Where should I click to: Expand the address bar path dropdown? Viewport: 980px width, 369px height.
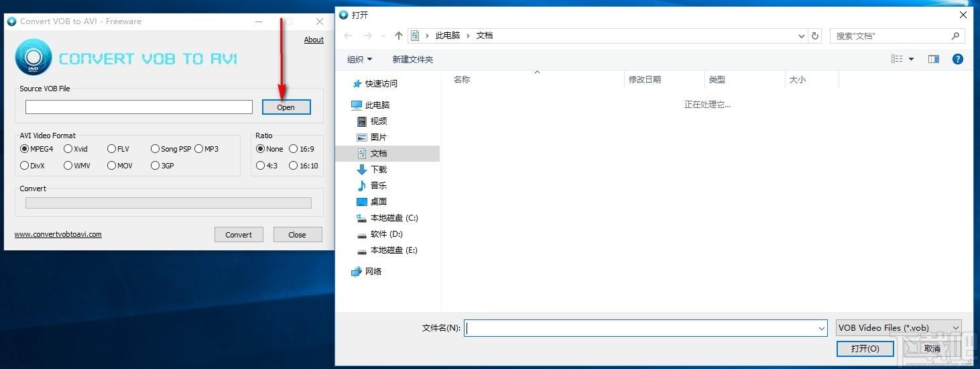802,36
